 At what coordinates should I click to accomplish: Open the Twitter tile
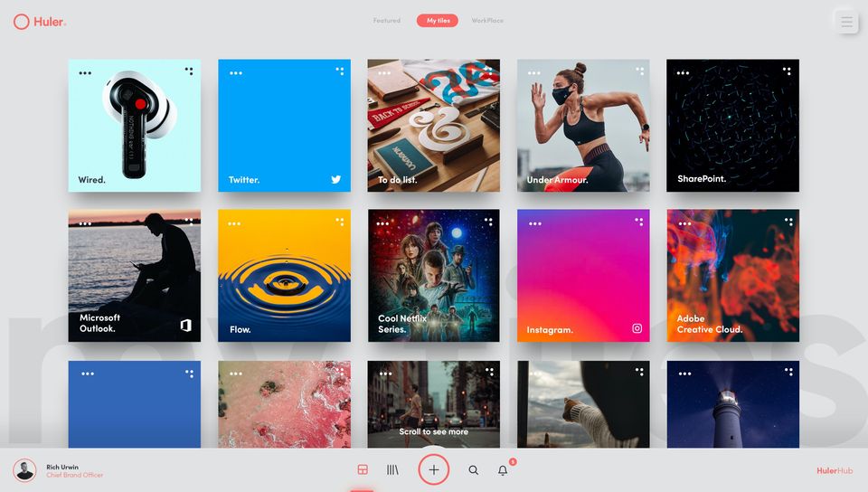click(285, 126)
